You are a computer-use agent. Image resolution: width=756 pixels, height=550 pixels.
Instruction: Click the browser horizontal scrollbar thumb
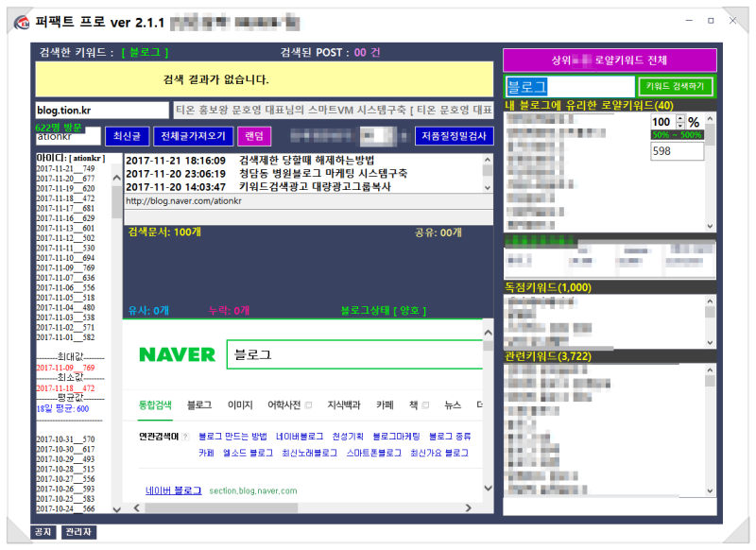point(221,507)
